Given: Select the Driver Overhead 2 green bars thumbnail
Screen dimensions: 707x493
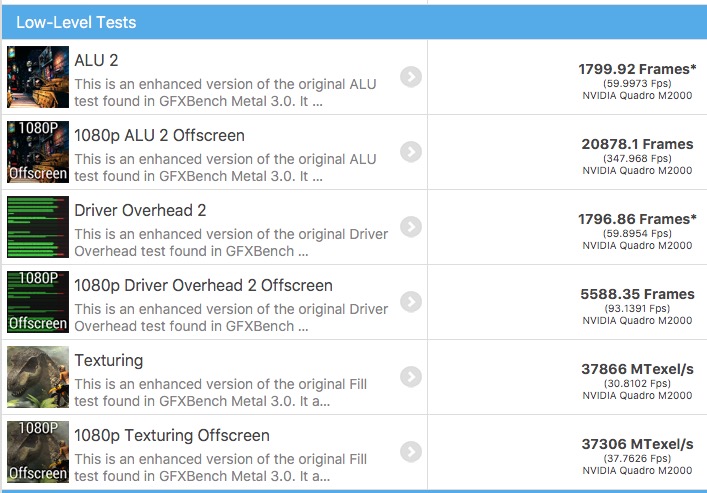Looking at the screenshot, I should point(38,227).
